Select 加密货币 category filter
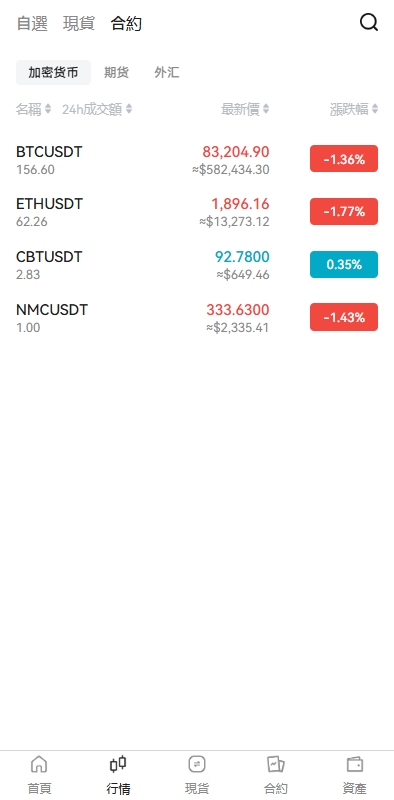The width and height of the screenshot is (394, 800). pos(54,72)
